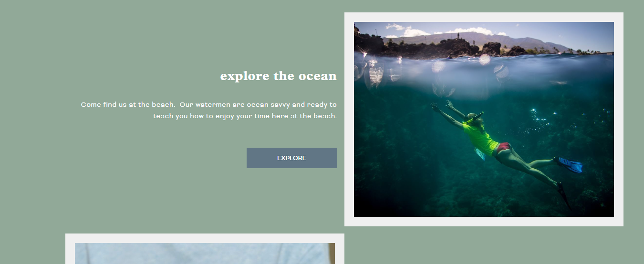Click the dark rocky shoreline above the water

click(429, 48)
